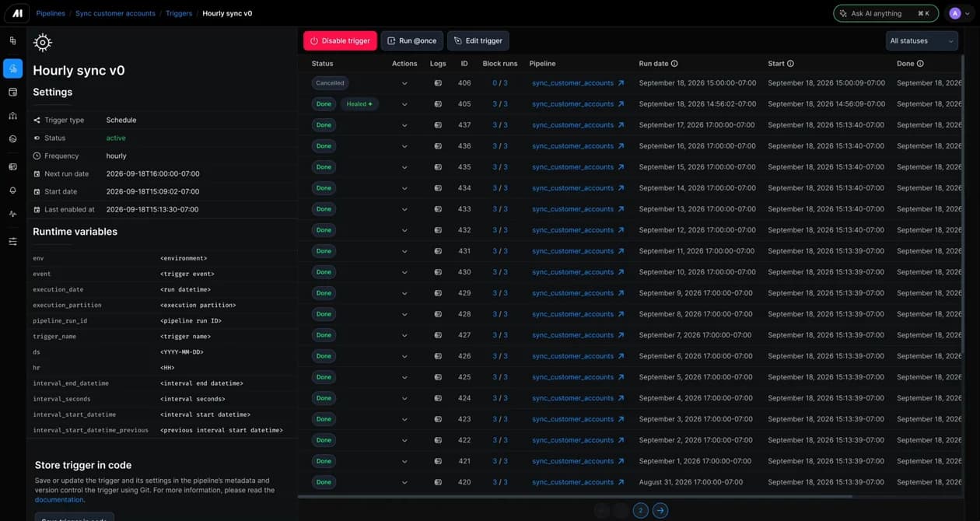Expand the Actions chevron for run 406
980x521 pixels.
pyautogui.click(x=404, y=83)
